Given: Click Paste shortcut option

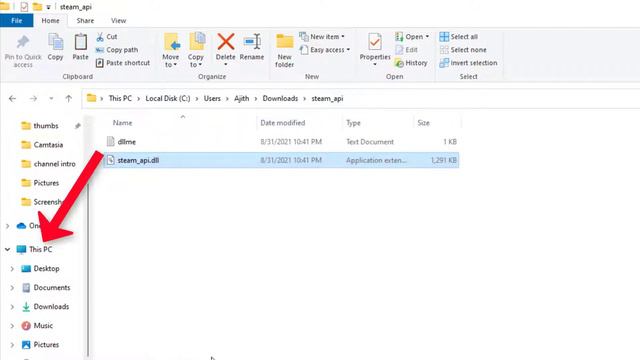Looking at the screenshot, I should [123, 63].
